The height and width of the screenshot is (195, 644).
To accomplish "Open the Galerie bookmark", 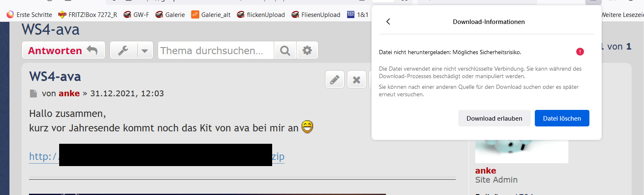I will (x=170, y=14).
